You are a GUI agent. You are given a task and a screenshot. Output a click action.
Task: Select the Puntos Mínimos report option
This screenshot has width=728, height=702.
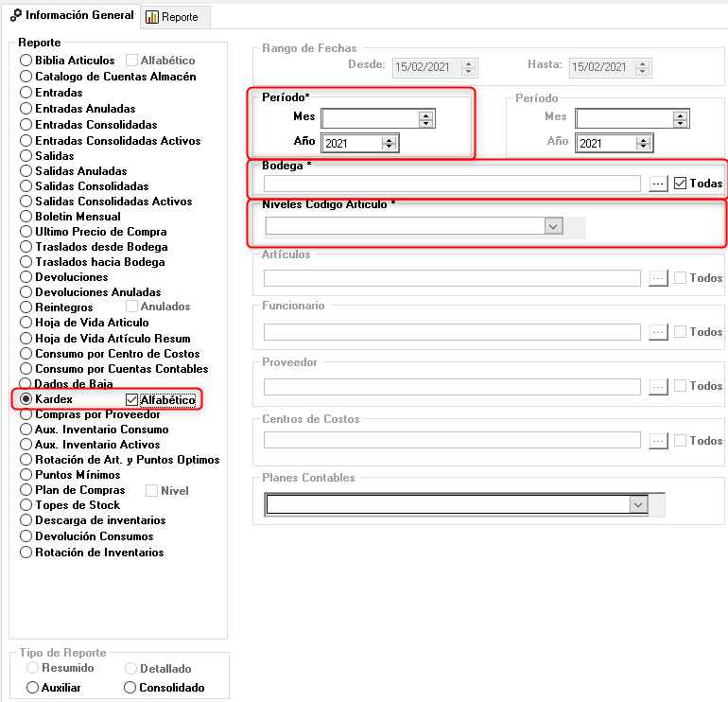click(x=26, y=475)
